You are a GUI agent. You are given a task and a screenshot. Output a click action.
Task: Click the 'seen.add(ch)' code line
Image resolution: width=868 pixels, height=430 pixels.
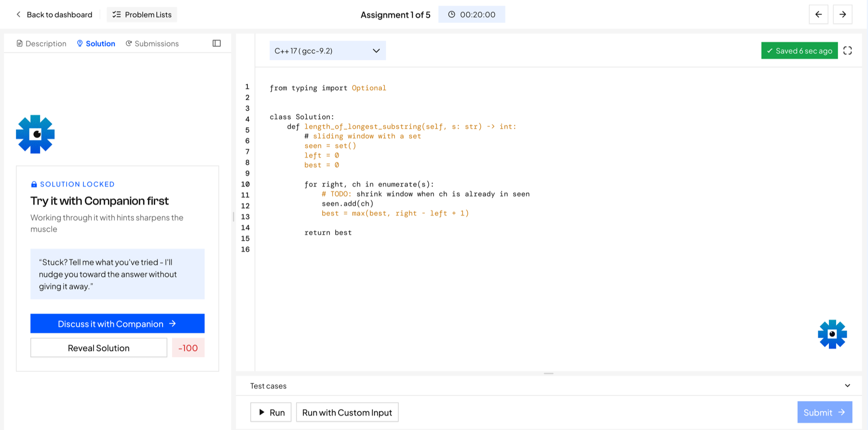pyautogui.click(x=348, y=204)
